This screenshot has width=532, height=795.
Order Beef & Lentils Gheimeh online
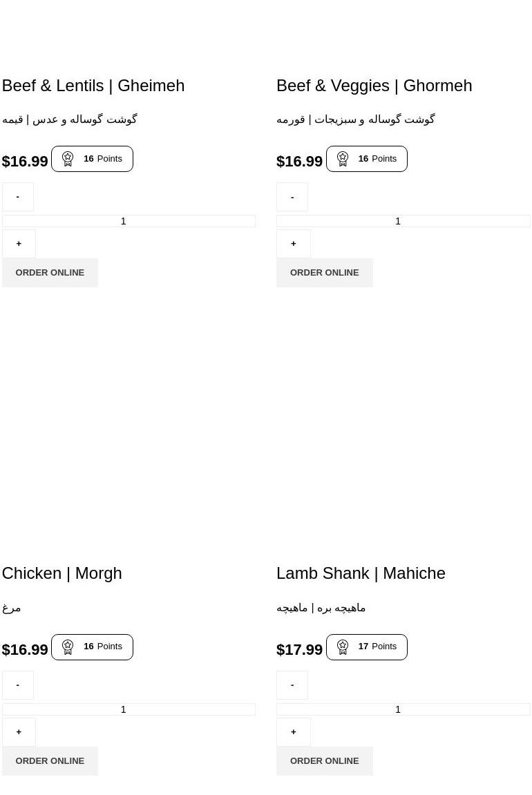50,273
